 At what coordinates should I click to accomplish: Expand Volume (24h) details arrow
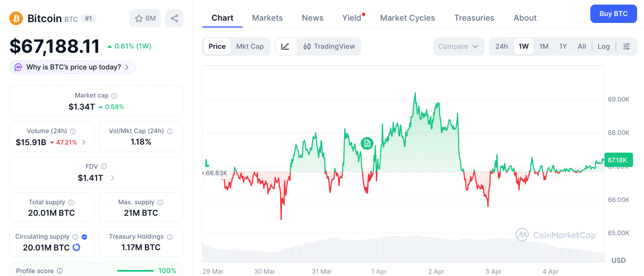84,142
